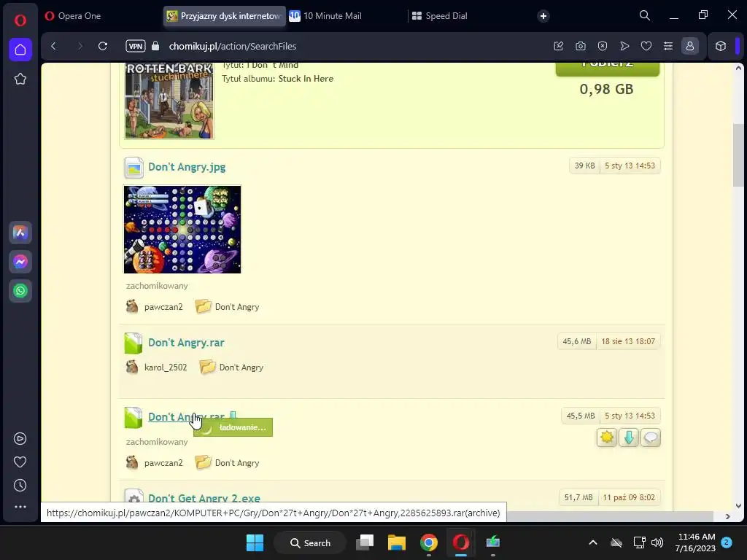Open Don't Angry folder under the jpg file
Viewport: 747px width, 560px height.
[237, 307]
